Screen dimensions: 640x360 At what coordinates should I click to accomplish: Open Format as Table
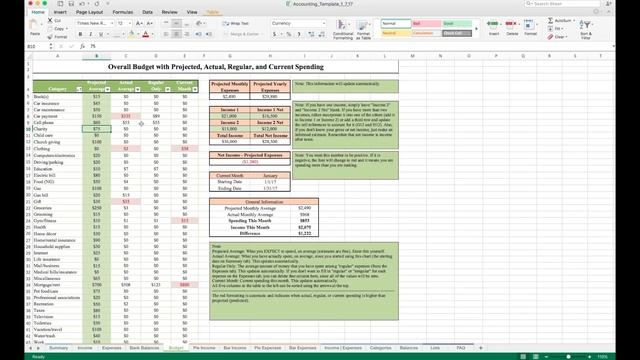(x=363, y=29)
